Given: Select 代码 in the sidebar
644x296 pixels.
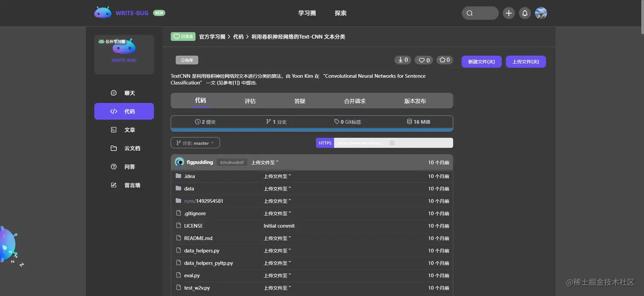Looking at the screenshot, I should coord(124,111).
